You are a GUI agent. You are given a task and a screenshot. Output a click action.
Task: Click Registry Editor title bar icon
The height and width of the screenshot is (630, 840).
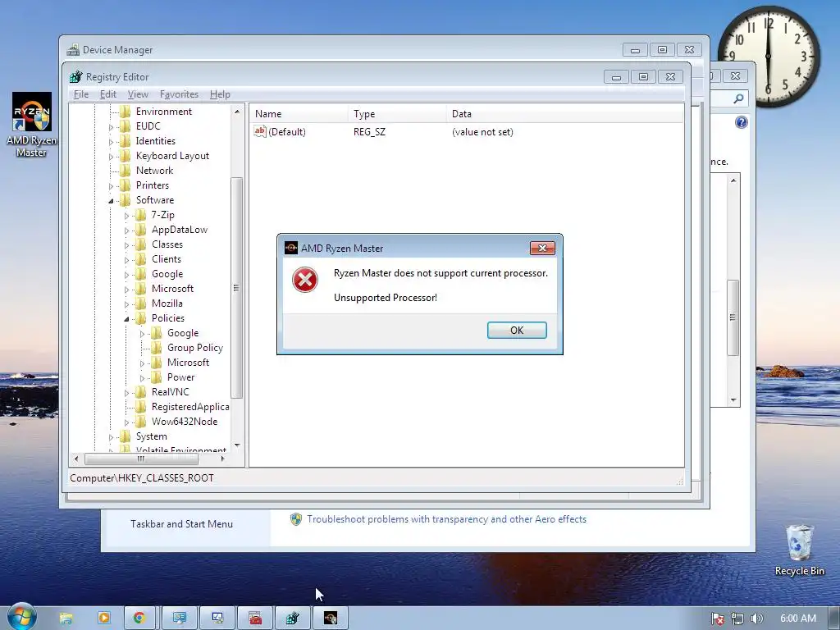(x=76, y=76)
